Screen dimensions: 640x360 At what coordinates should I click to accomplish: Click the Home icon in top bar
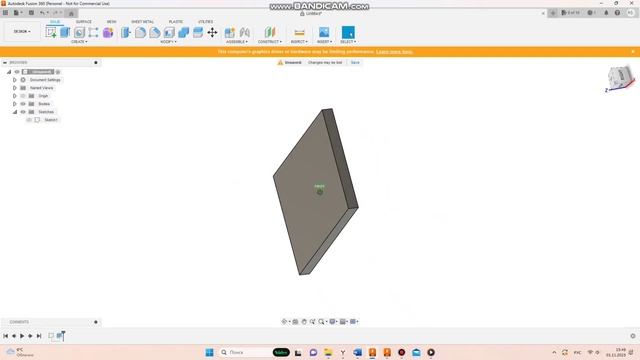coord(71,13)
